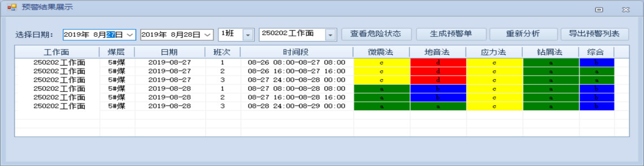
Task: Select the highlighted day 27 in start date
Action: pyautogui.click(x=111, y=35)
